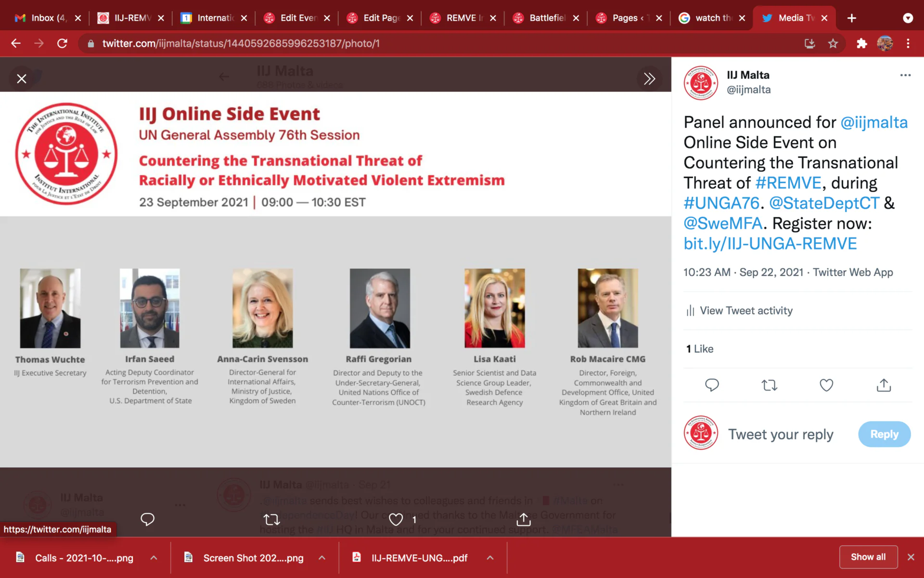This screenshot has width=924, height=578.
Task: Open the tweet's three-dot more menu
Action: tap(905, 75)
